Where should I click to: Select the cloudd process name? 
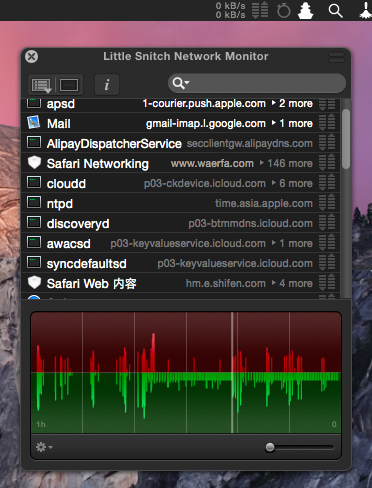(66, 184)
